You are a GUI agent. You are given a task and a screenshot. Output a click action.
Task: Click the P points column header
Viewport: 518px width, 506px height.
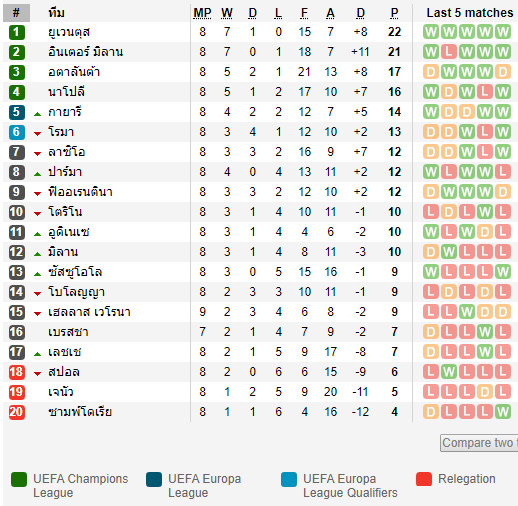pos(394,13)
